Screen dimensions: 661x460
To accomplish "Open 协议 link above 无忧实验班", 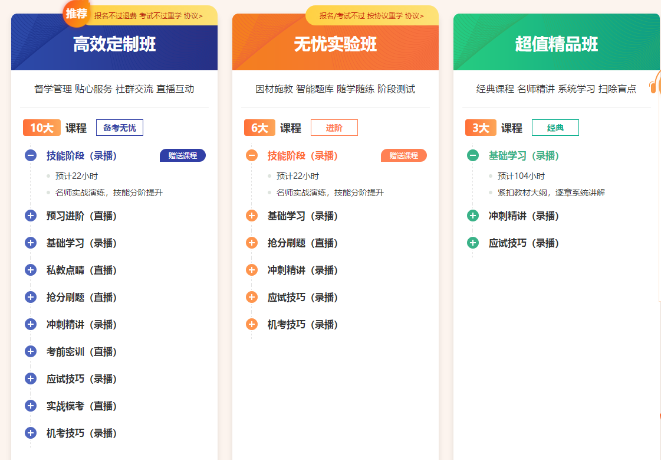I will click(x=413, y=15).
